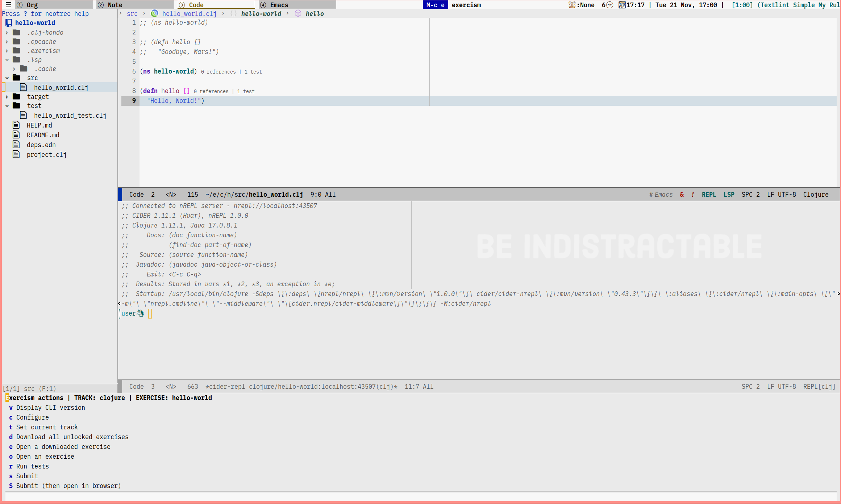This screenshot has width=841, height=504.
Task: Collapse the src folder chevron
Action: [7, 78]
